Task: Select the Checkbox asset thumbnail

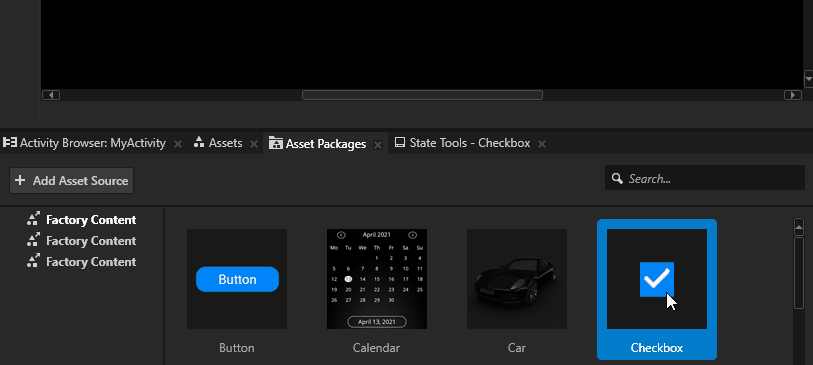Action: 657,279
